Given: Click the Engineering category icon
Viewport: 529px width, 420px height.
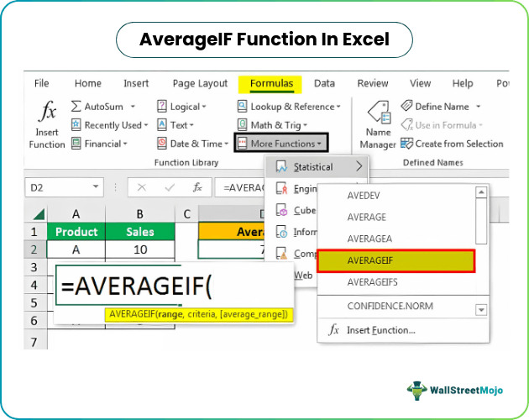Looking at the screenshot, I should 281,188.
